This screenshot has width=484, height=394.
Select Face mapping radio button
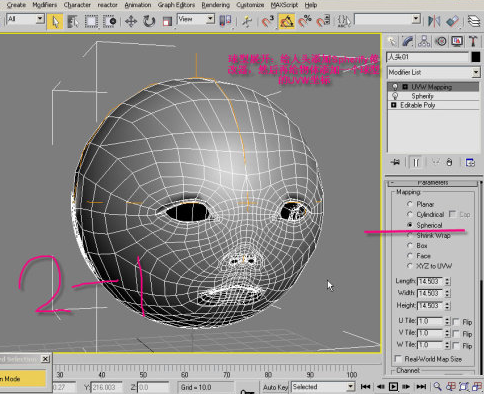pyautogui.click(x=410, y=256)
